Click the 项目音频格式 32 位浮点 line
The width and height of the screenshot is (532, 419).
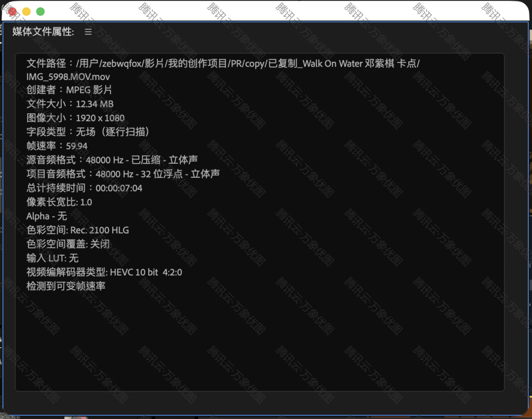click(123, 174)
